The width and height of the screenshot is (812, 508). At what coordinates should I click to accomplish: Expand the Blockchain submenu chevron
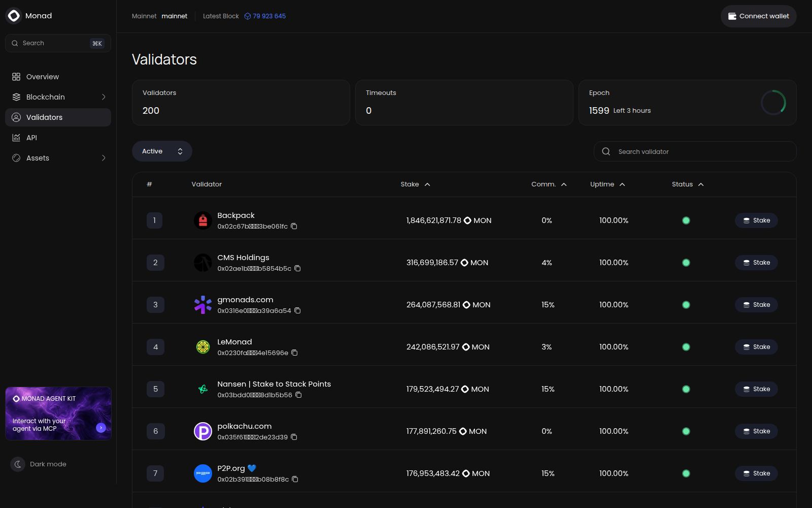click(x=104, y=97)
